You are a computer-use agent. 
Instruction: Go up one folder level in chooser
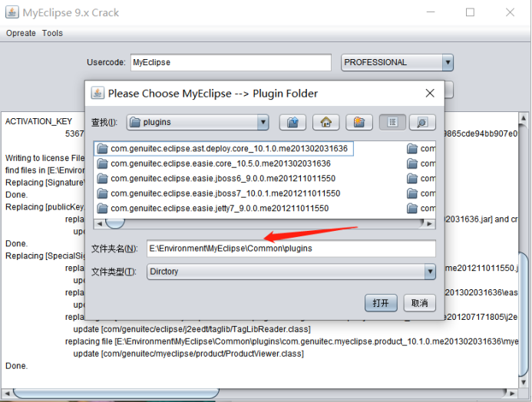(292, 122)
